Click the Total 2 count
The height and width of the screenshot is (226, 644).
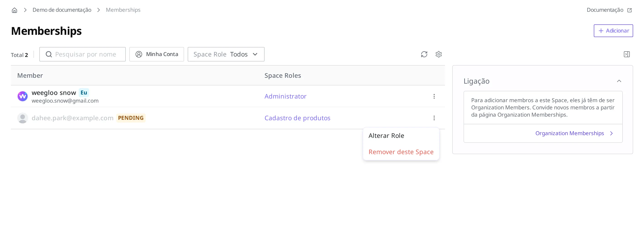click(x=19, y=55)
